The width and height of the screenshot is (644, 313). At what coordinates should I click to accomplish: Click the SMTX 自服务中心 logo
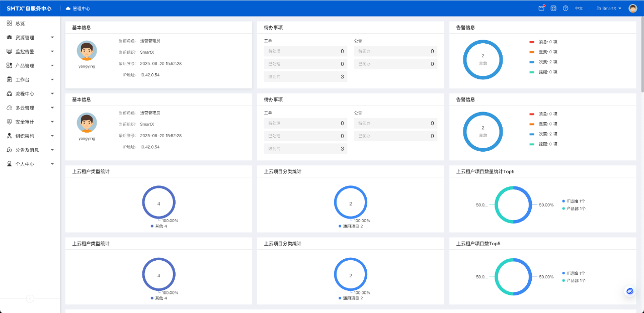29,8
